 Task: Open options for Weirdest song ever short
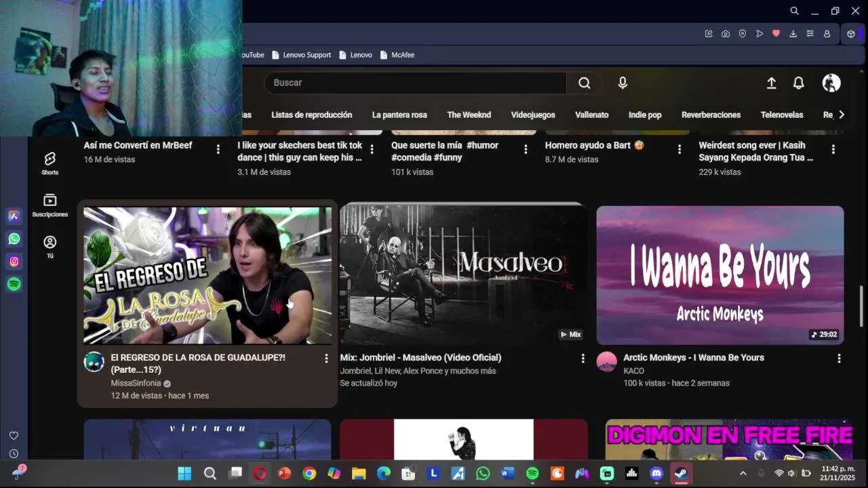pyautogui.click(x=833, y=149)
